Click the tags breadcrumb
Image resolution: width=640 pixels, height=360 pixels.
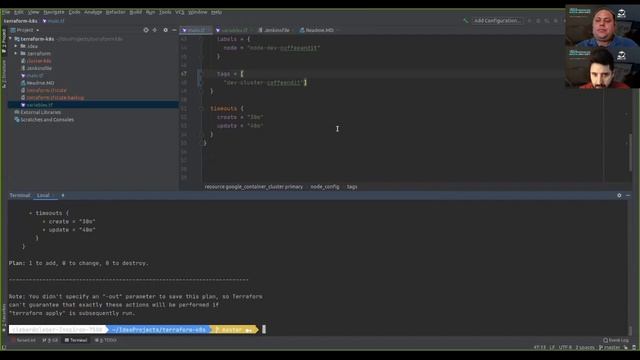pyautogui.click(x=352, y=187)
